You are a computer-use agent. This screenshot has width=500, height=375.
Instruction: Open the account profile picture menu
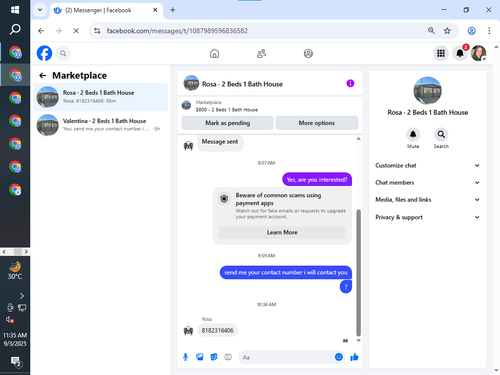pos(478,53)
